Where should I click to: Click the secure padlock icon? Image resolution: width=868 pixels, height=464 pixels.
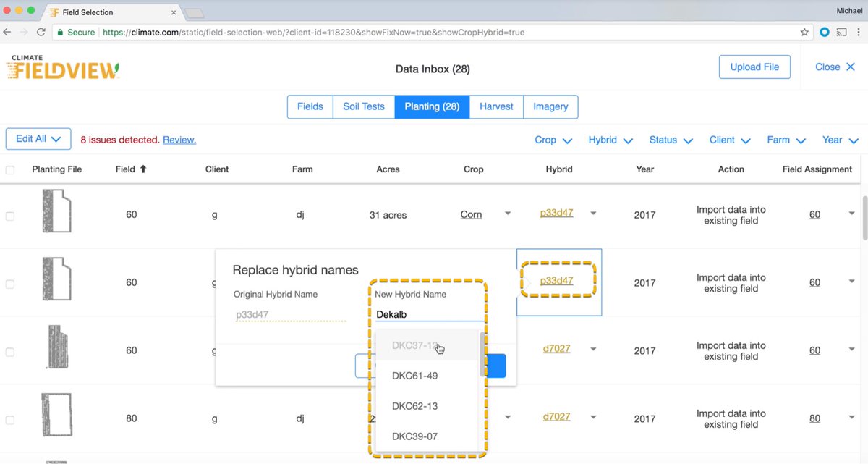point(60,33)
